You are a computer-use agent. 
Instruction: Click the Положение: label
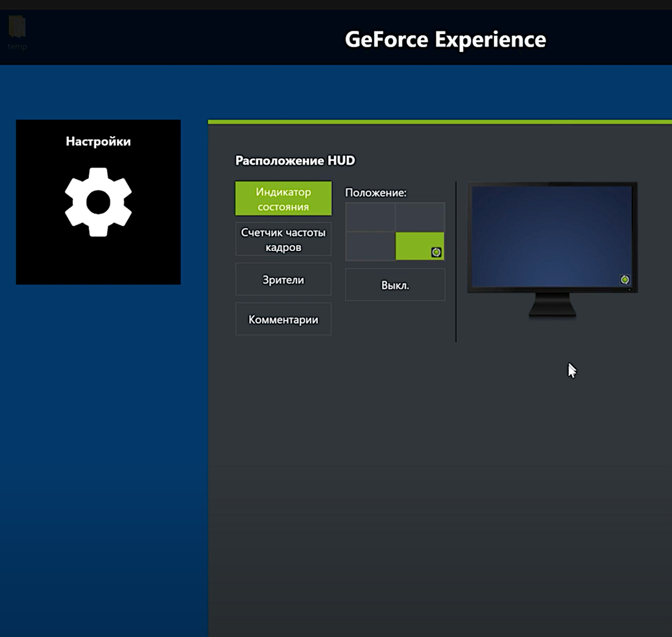click(x=376, y=193)
